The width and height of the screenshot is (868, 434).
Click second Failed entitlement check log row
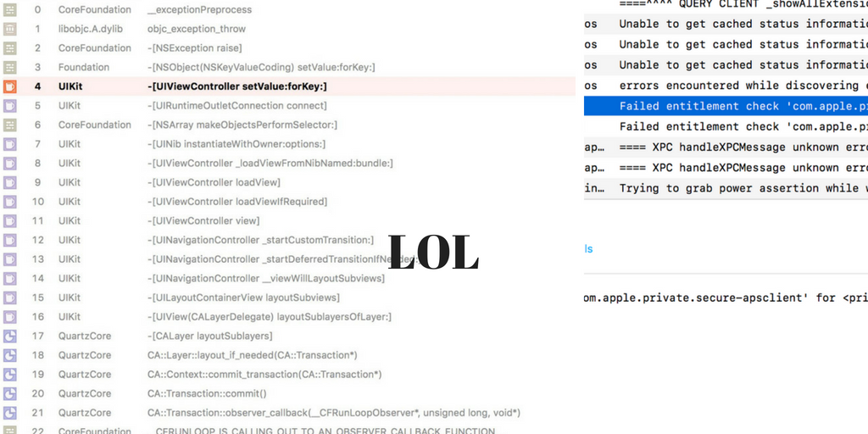[726, 126]
